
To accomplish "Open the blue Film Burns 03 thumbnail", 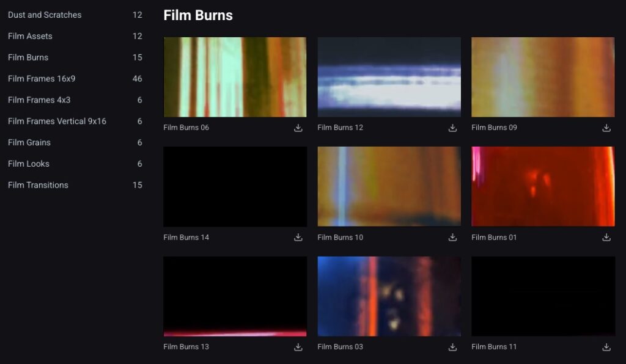I will (389, 296).
